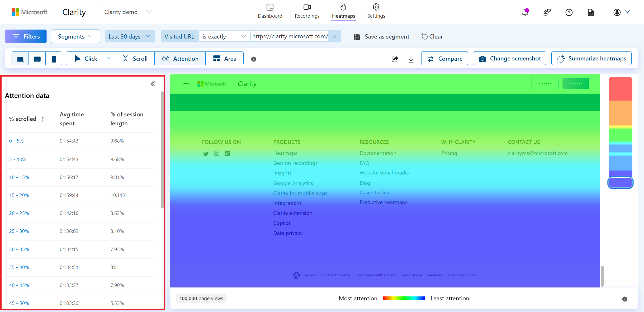Open the Settings tab
The image size is (644, 312).
(x=376, y=11)
